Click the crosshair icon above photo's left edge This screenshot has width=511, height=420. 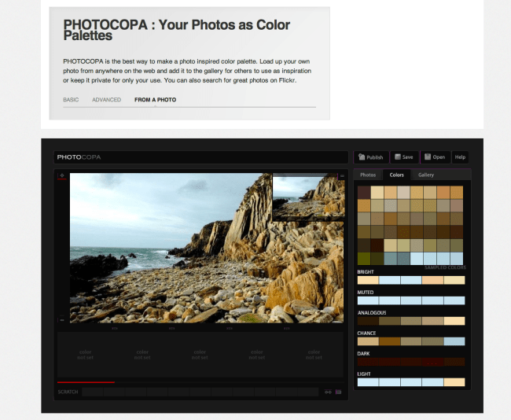62,175
